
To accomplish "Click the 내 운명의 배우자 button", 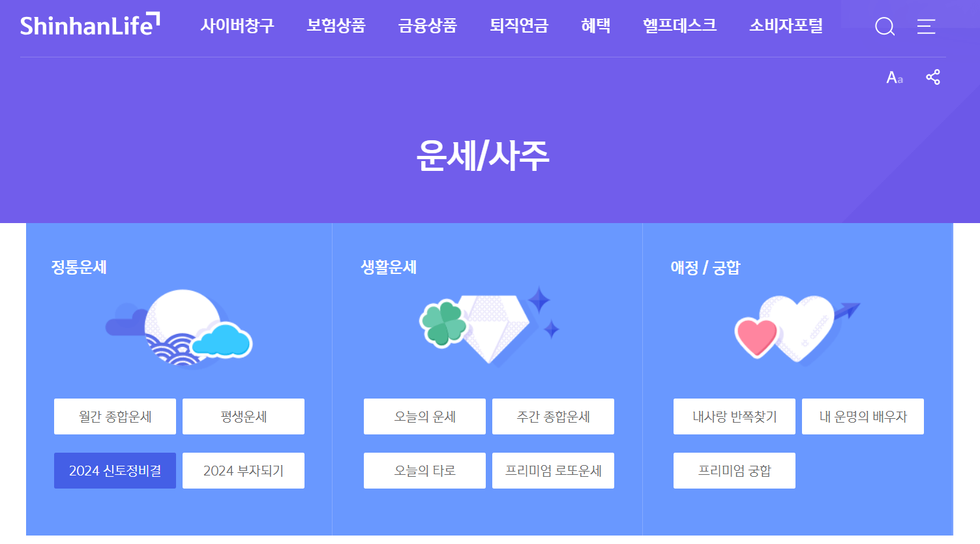I will (x=863, y=416).
